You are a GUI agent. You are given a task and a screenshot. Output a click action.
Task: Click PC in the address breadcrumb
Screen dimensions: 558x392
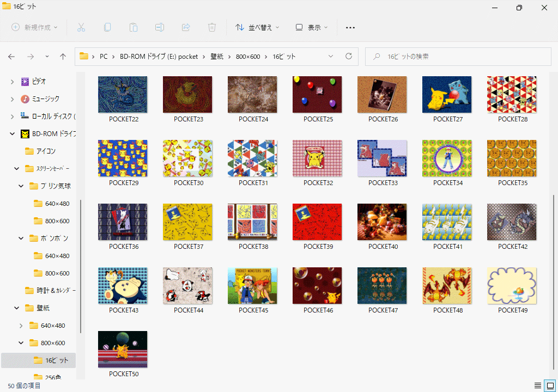coord(104,57)
